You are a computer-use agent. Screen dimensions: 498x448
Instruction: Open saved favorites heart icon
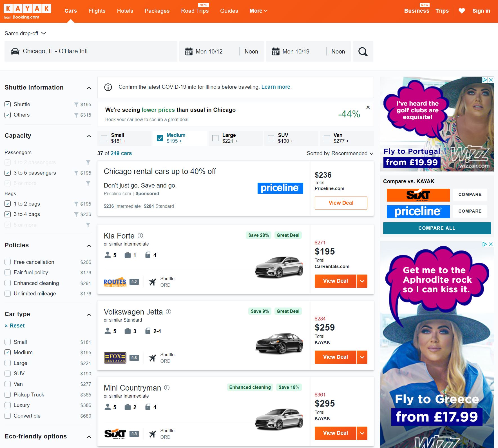[x=462, y=11]
